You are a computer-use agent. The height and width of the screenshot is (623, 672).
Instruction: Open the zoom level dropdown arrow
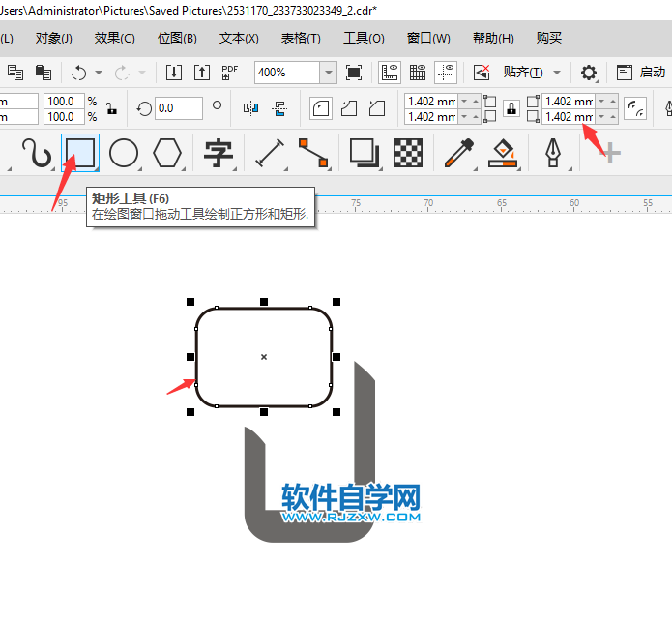329,73
